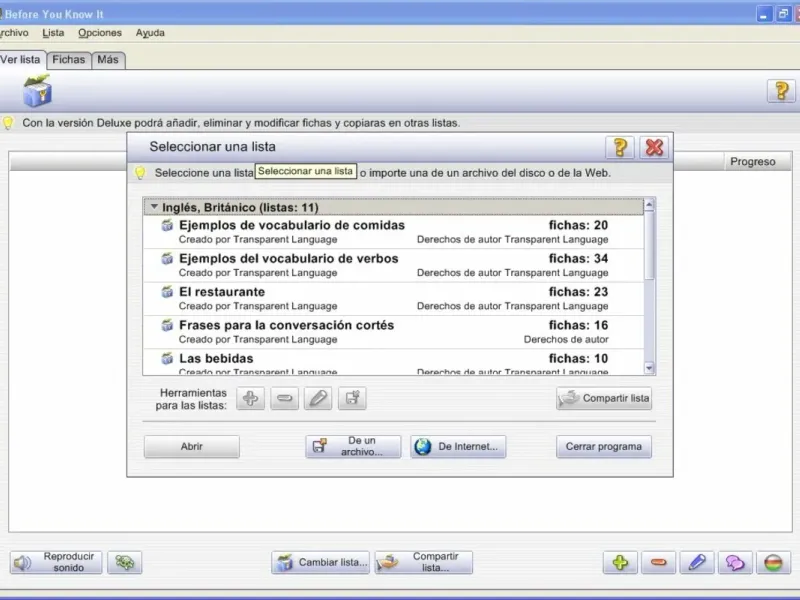Click list scrollbar down arrow
This screenshot has width=800, height=600.
click(x=649, y=368)
